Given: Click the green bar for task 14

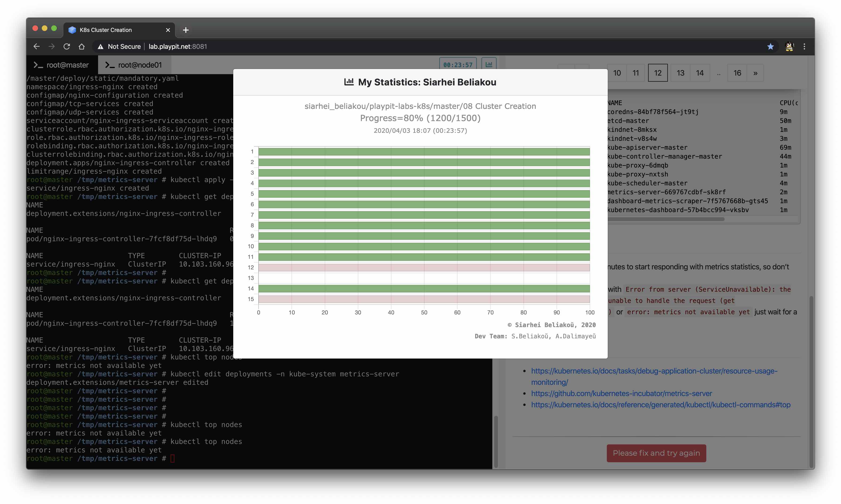Looking at the screenshot, I should [x=424, y=289].
